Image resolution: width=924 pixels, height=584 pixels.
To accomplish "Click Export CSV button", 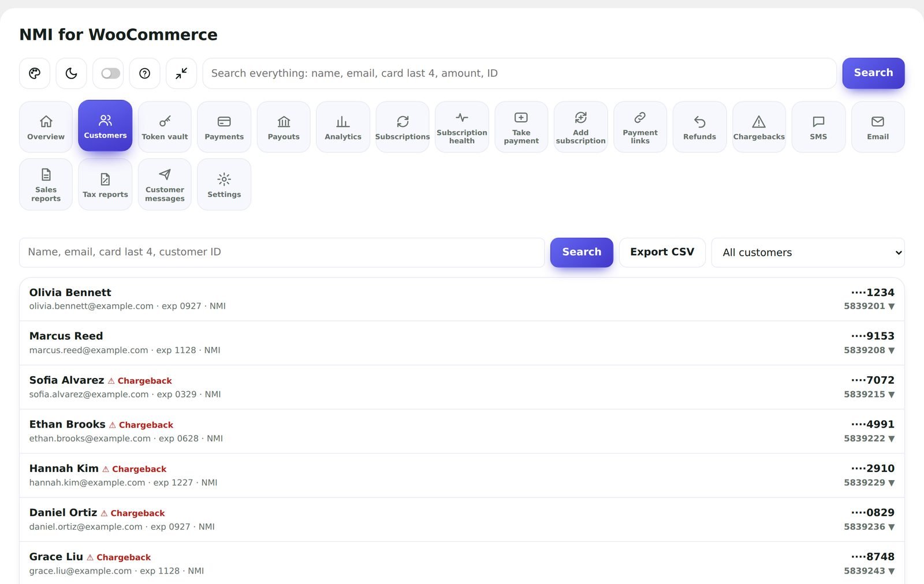I will coord(662,253).
